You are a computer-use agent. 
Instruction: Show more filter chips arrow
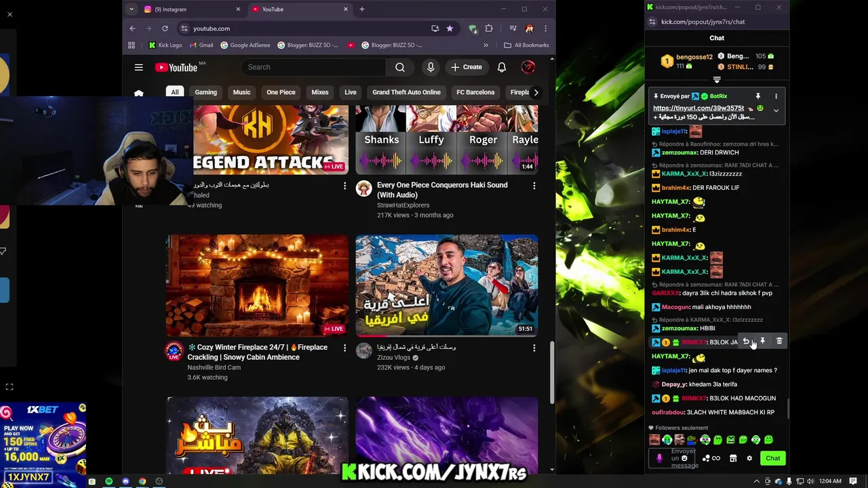point(536,92)
